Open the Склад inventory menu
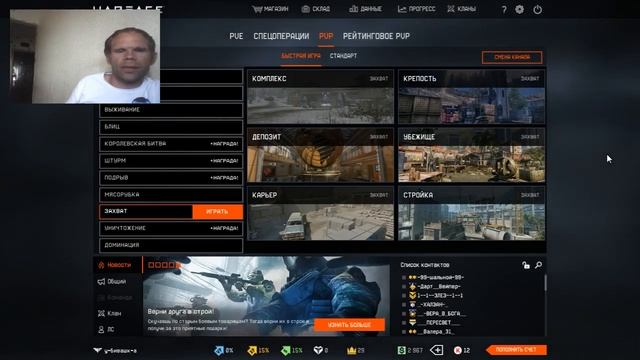 [x=316, y=9]
